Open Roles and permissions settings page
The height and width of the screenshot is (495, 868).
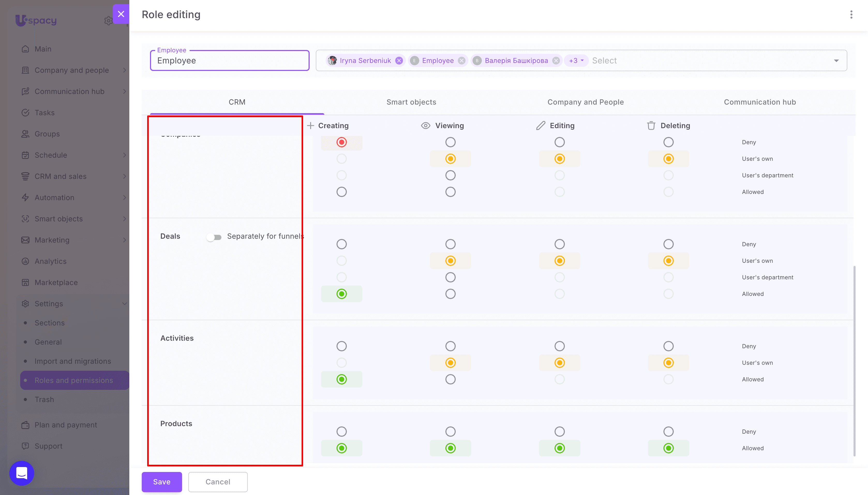coord(75,380)
